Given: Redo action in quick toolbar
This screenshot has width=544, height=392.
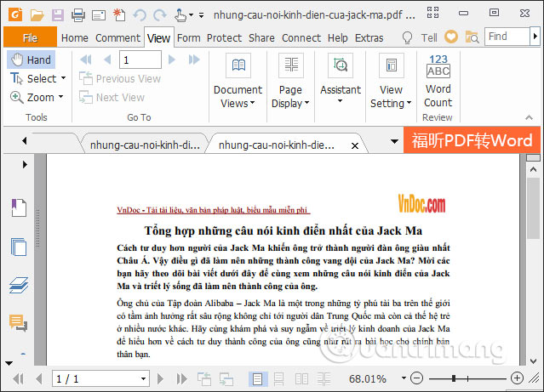Looking at the screenshot, I should coord(159,15).
